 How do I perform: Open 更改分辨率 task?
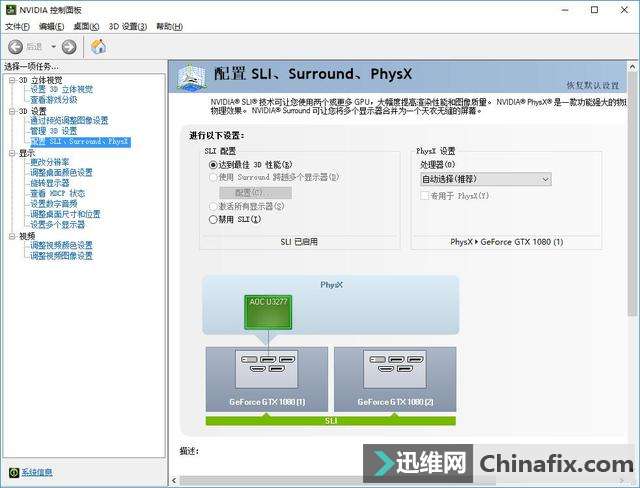[x=49, y=162]
